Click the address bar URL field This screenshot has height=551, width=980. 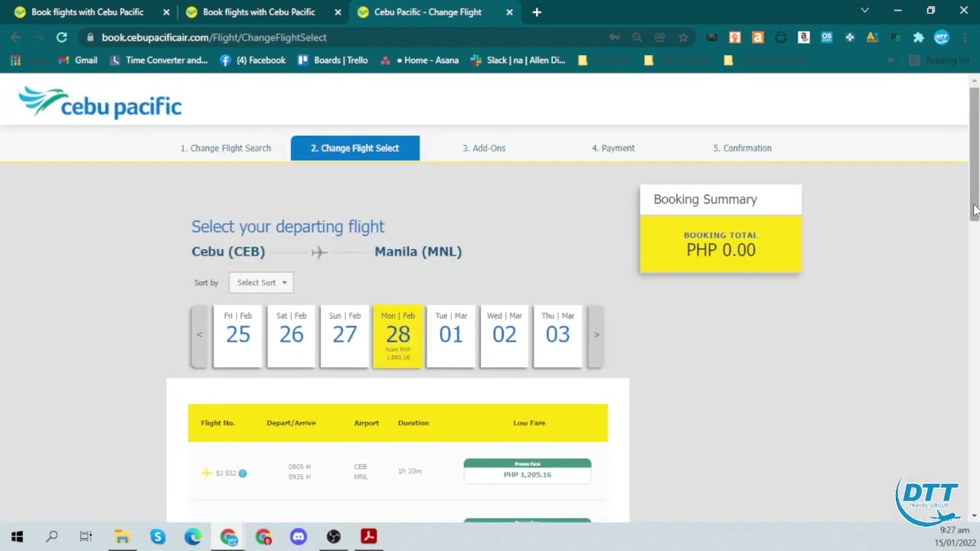coord(345,37)
